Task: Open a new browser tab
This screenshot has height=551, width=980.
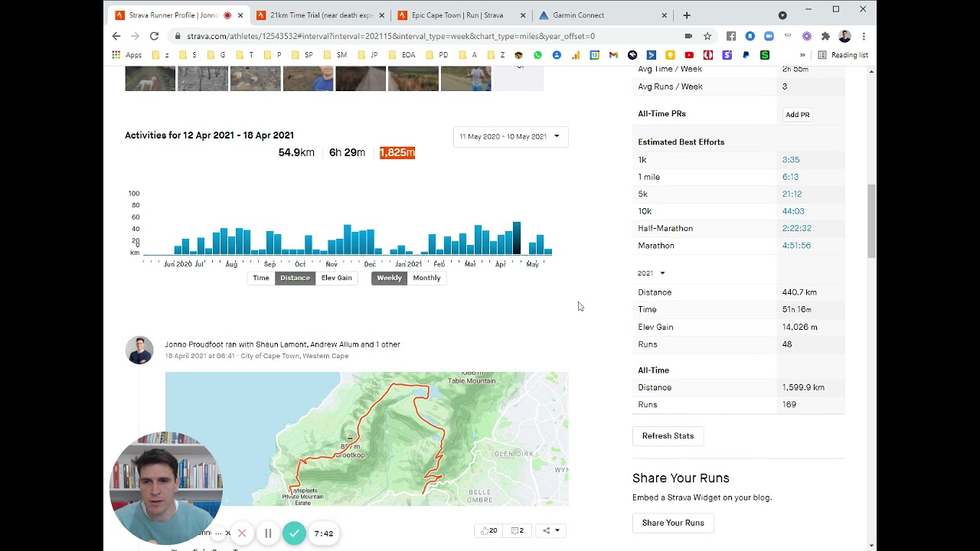Action: (687, 15)
